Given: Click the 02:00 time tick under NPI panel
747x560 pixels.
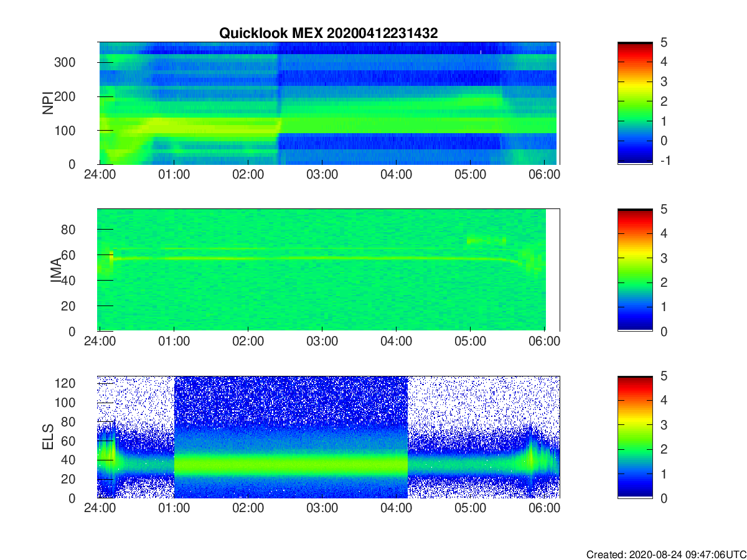Looking at the screenshot, I should (x=248, y=175).
